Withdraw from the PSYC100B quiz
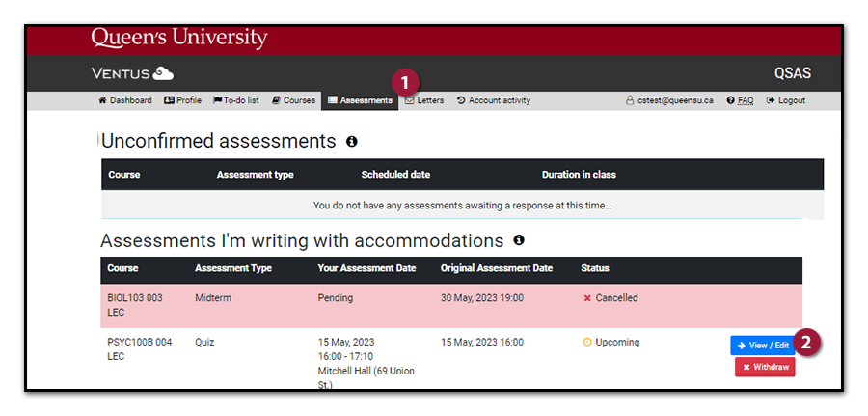This screenshot has width=868, height=416. tap(765, 368)
